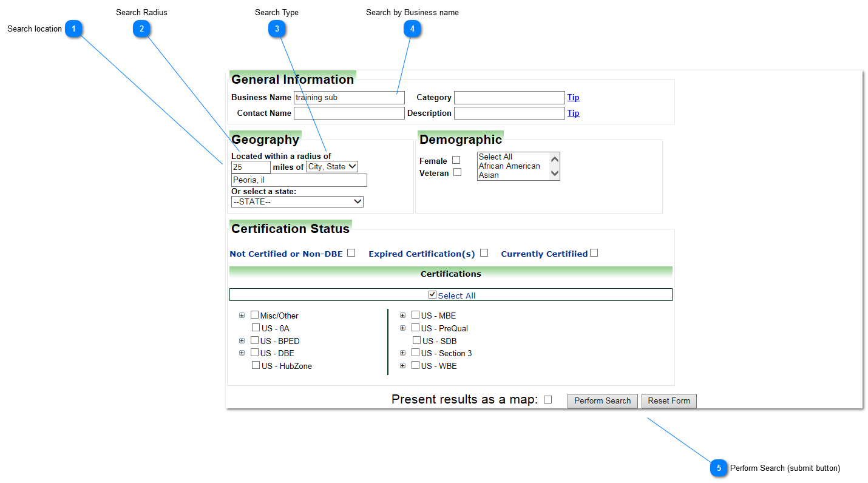The width and height of the screenshot is (868, 483).
Task: Expand the US - BPED tree node
Action: point(242,341)
